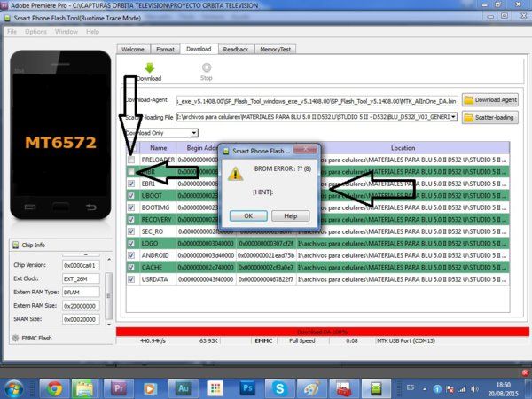Viewport: 532px width, 399px height.
Task: Click the Extern RAM Size field
Action: (81, 306)
